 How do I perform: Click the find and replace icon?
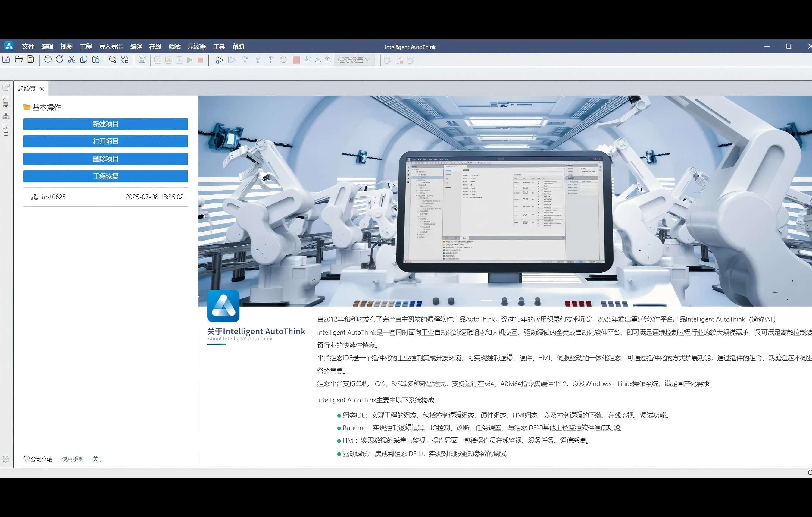(125, 60)
